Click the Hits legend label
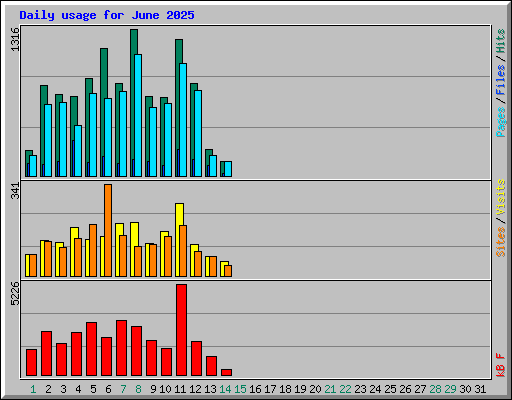Image resolution: width=512 pixels, height=400 pixels. [500, 41]
